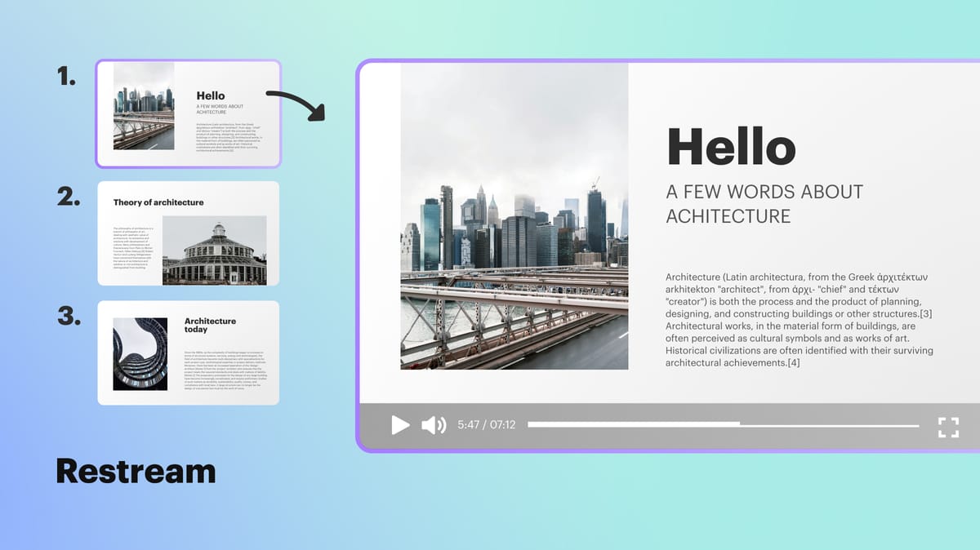Enter fullscreen mode with corner-brackets icon
Screen dimensions: 980x550
click(948, 426)
